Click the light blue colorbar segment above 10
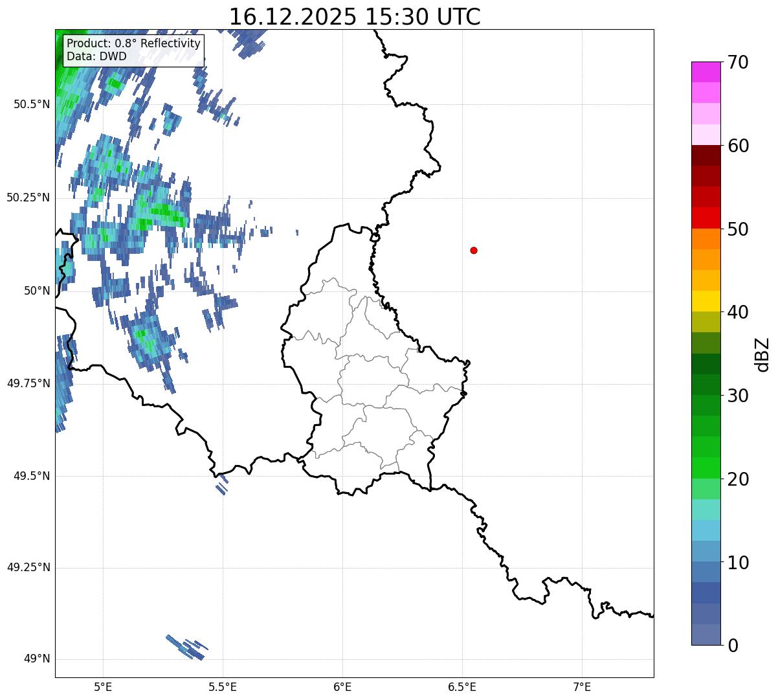Screen dimensions: 778x700 pyautogui.click(x=706, y=551)
